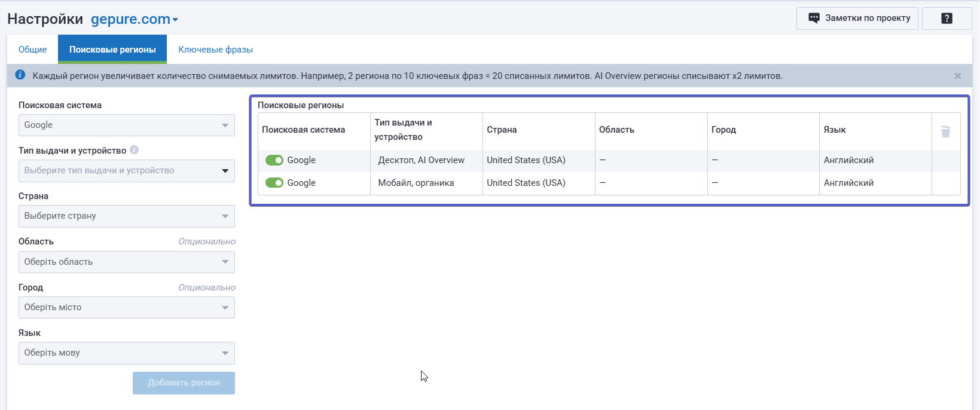Expand the Тип выдачи и устройство dropdown
The height and width of the screenshot is (410, 980).
(x=126, y=171)
